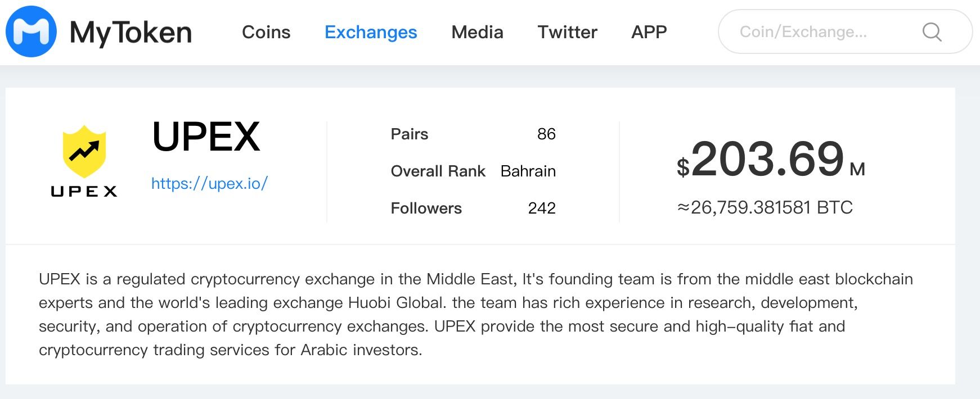
Task: Click the MyToken blue logo icon
Action: [31, 31]
